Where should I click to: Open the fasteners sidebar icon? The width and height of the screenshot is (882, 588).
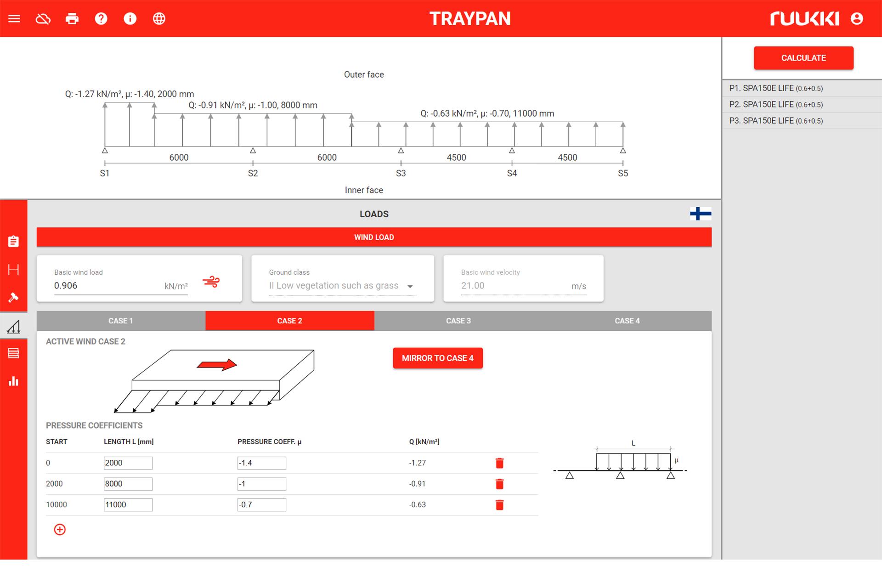13,297
